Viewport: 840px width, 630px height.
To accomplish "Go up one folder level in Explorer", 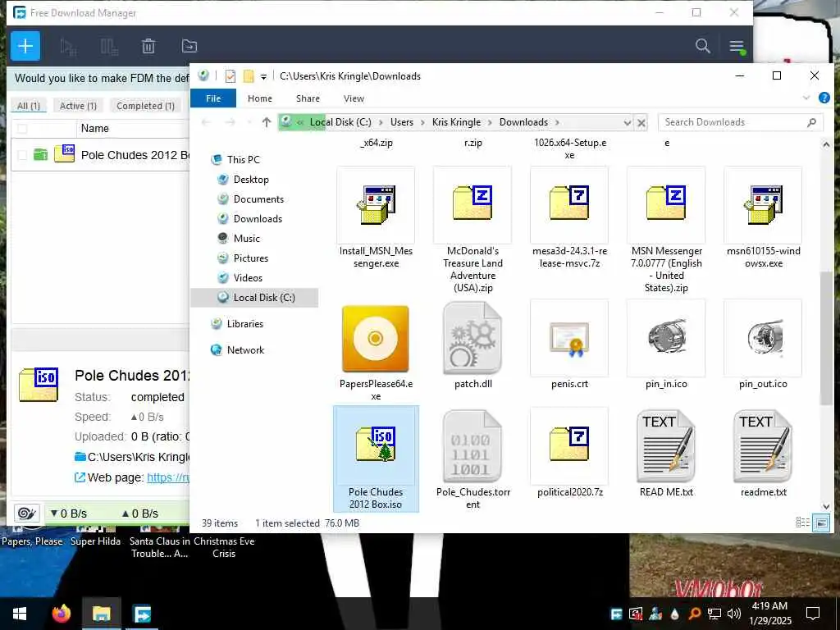I will click(x=267, y=122).
